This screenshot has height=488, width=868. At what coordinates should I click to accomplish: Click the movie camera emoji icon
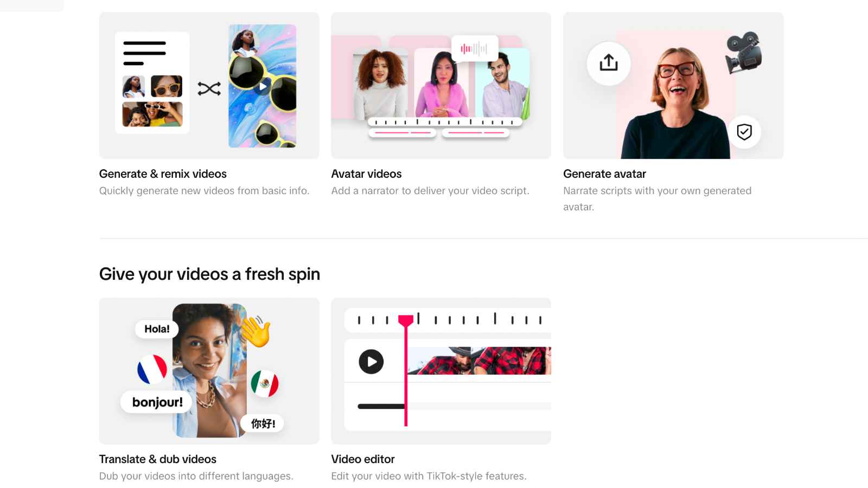tap(744, 53)
